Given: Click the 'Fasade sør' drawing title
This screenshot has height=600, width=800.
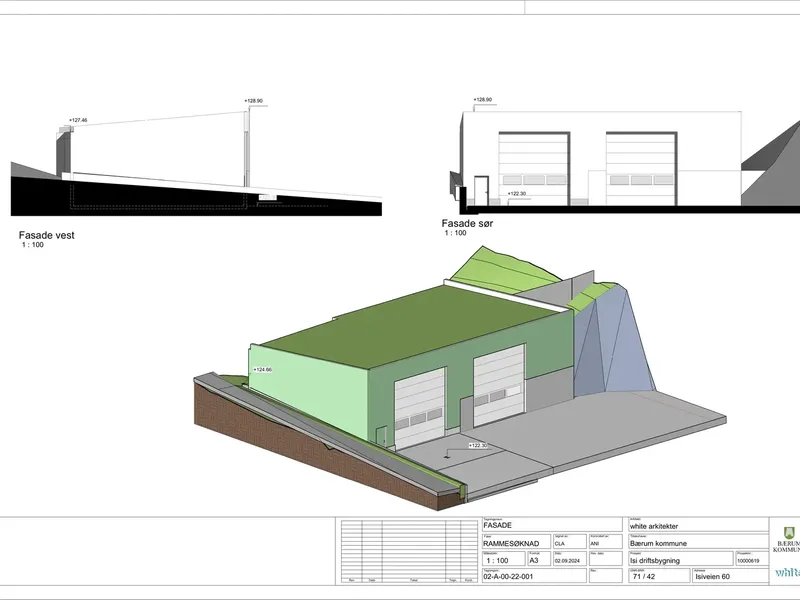Looking at the screenshot, I should click(467, 223).
